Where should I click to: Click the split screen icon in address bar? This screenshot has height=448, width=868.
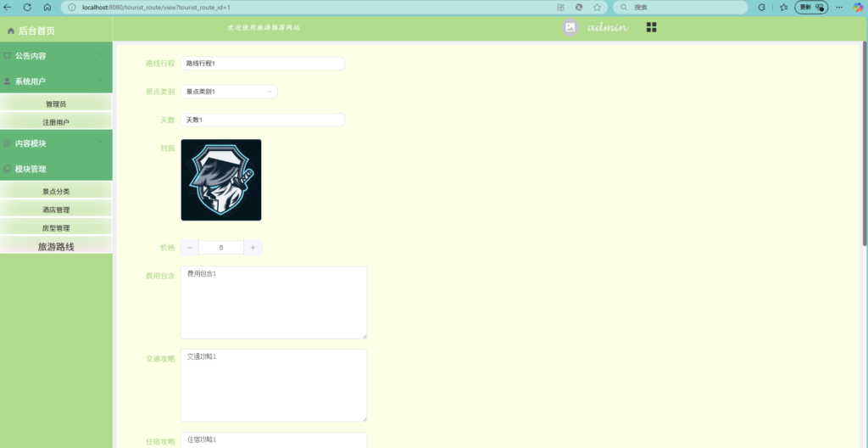pyautogui.click(x=561, y=7)
